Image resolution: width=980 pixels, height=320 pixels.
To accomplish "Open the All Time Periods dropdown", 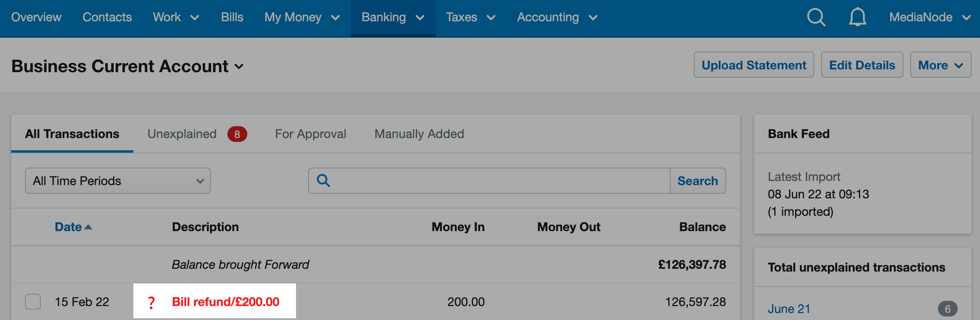I will (118, 181).
